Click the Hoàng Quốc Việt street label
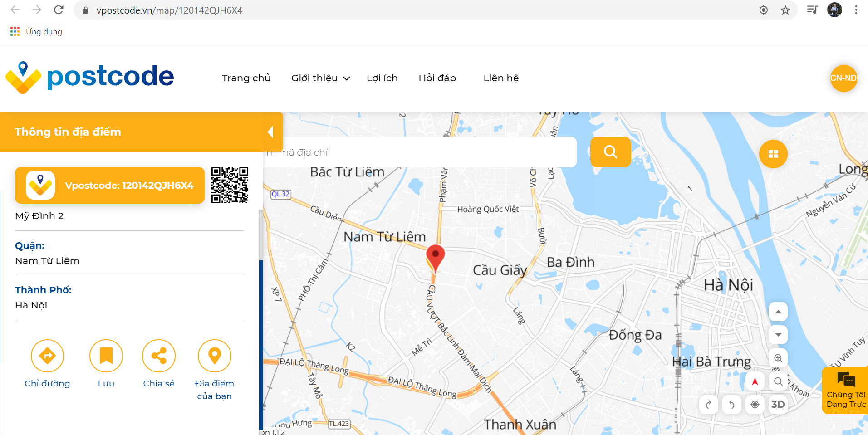 488,209
